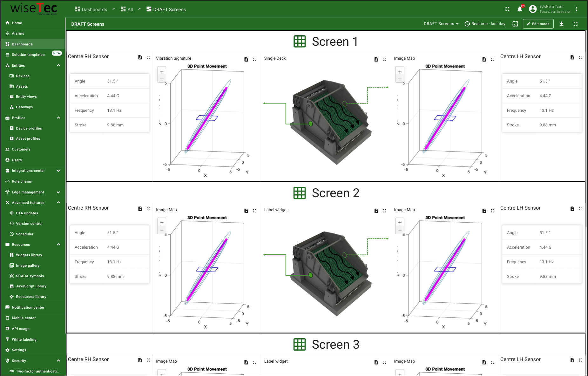Click the Screen 1 heading title

[x=335, y=42]
